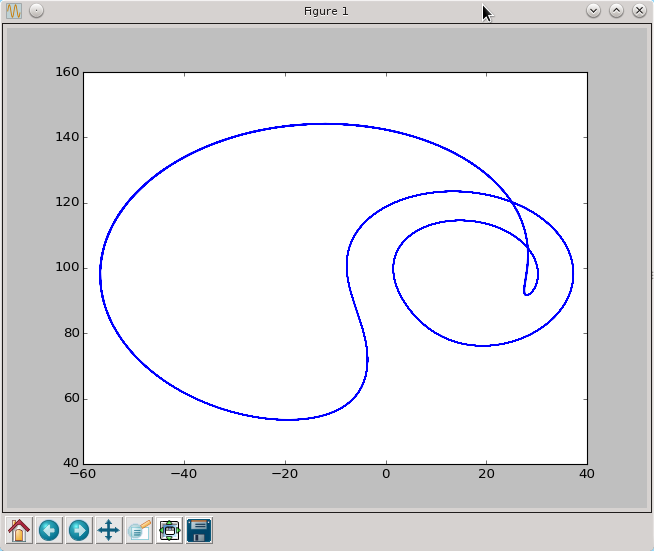Minimize the Figure 1 window
The width and height of the screenshot is (654, 551).
593,11
